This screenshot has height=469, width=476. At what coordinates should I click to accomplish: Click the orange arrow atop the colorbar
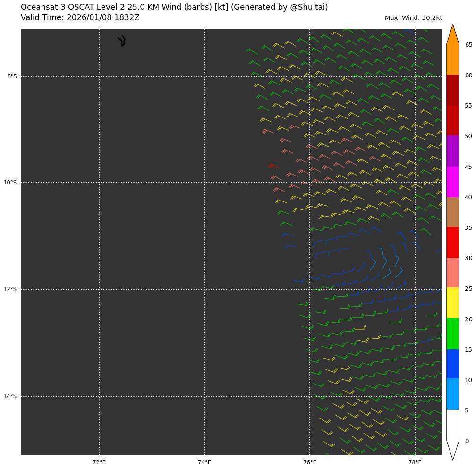click(452, 35)
